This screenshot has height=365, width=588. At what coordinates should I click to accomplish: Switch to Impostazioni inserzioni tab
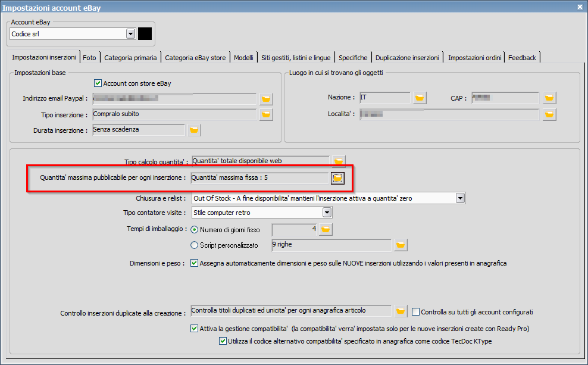pos(44,57)
